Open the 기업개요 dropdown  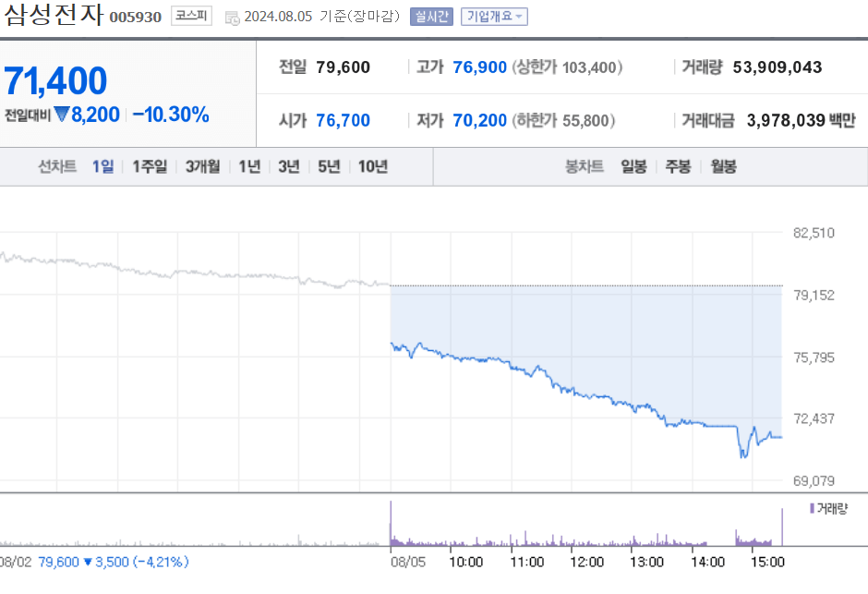click(494, 17)
